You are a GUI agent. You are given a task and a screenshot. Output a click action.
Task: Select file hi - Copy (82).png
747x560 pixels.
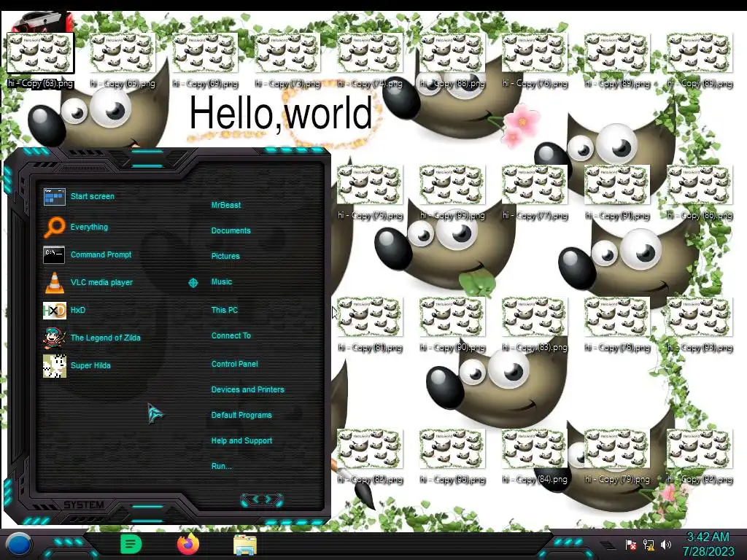coord(370,456)
